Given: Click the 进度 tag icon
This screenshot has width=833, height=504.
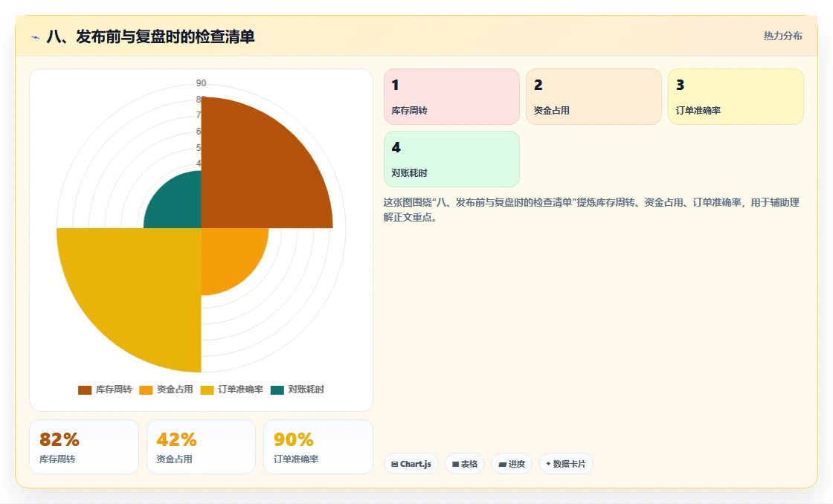Looking at the screenshot, I should pos(502,464).
